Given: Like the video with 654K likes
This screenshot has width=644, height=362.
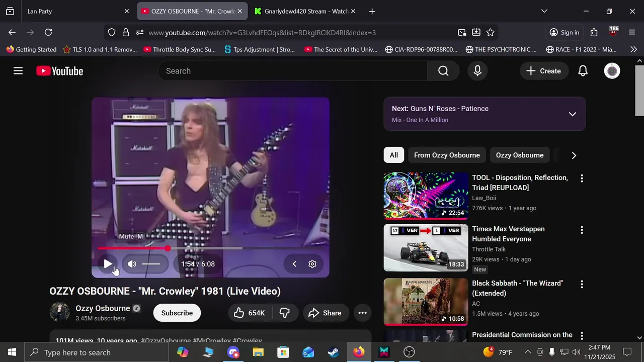Looking at the screenshot, I should point(250,313).
